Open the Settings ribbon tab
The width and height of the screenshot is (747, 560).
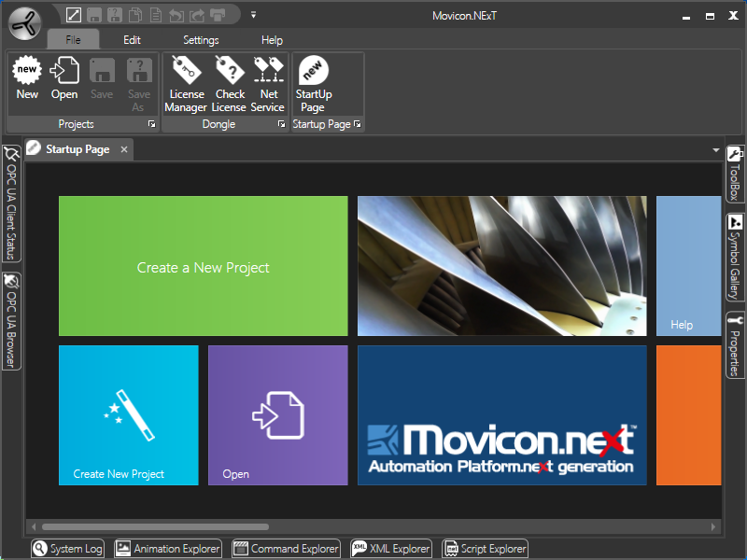tap(201, 40)
